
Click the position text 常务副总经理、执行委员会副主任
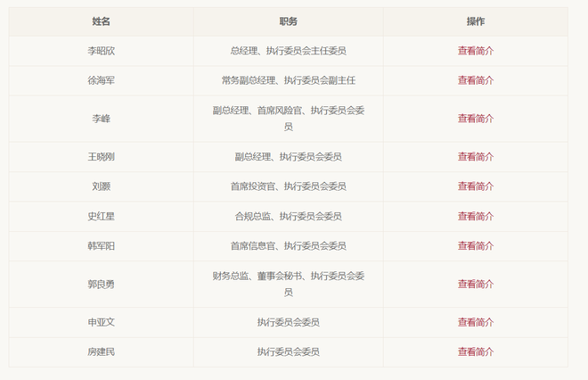(288, 80)
